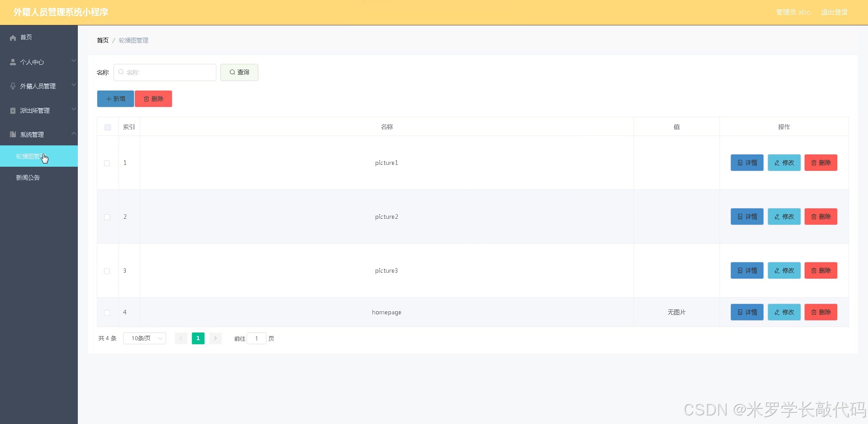Click 修改 for picture3
868x424 pixels.
pyautogui.click(x=784, y=270)
